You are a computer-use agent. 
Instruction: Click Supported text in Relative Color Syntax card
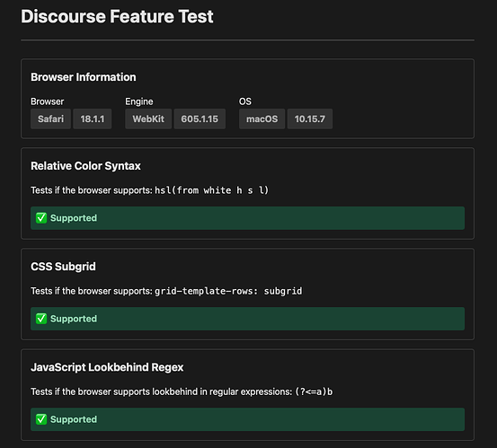[x=74, y=218]
